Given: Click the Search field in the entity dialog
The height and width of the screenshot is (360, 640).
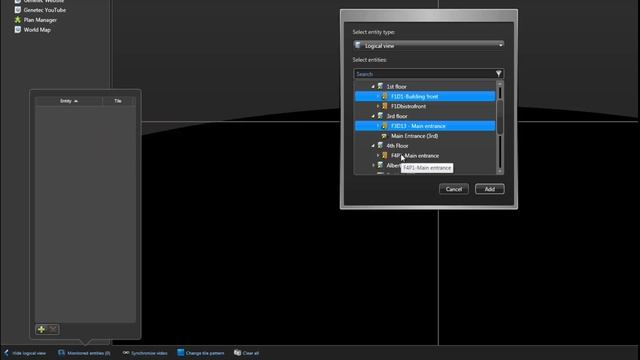Looking at the screenshot, I should 424,74.
